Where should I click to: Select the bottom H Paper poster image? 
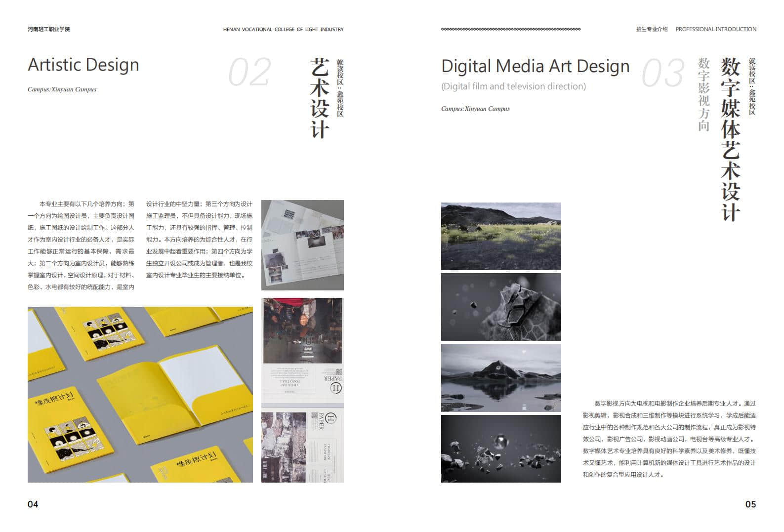[x=302, y=447]
